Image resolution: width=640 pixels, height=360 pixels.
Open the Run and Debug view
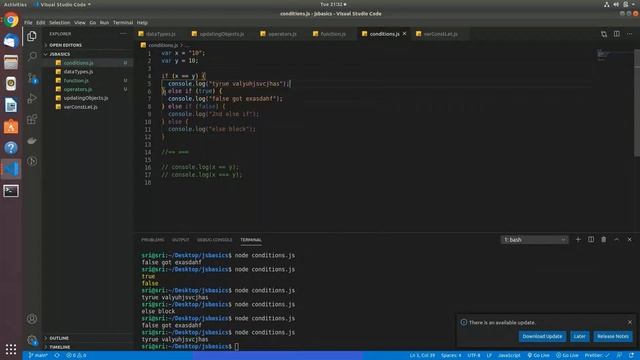[32, 98]
